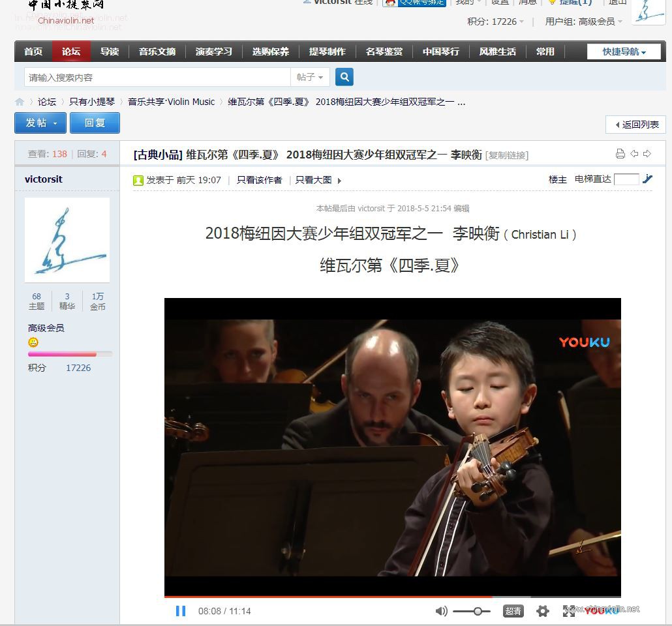Open the victorsit username link in the sidebar

[x=43, y=179]
